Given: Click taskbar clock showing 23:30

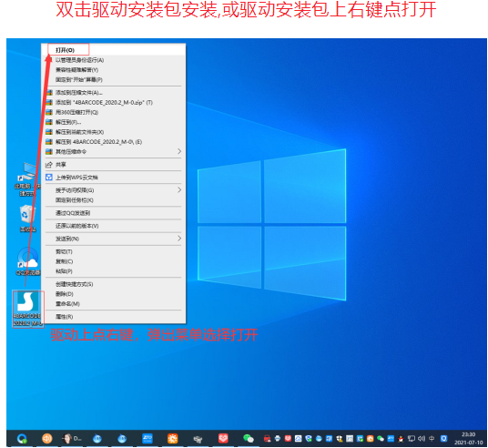Looking at the screenshot, I should [x=468, y=438].
